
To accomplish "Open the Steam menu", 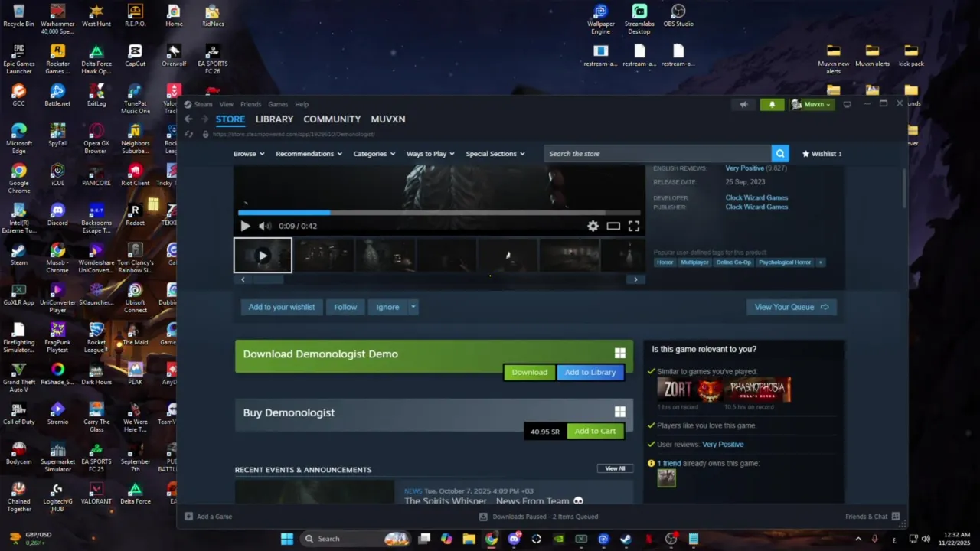I will (x=203, y=104).
